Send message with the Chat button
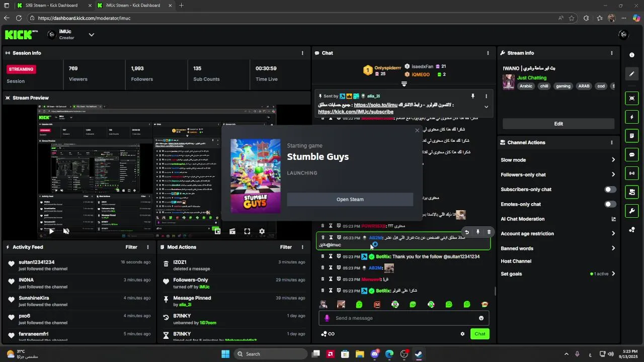Image resolution: width=644 pixels, height=362 pixels. 480,334
